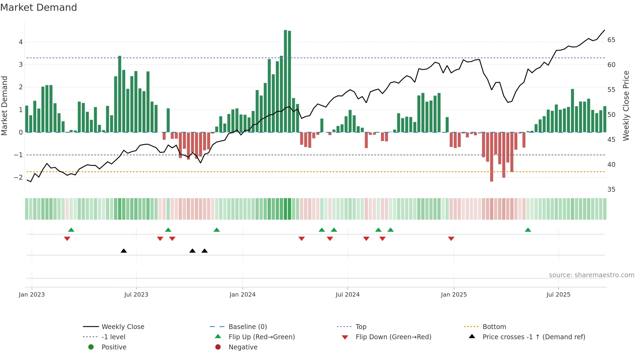Click the last green flip-up marker near mid 2025
Image resolution: width=644 pixels, height=362 pixels.
tap(528, 230)
